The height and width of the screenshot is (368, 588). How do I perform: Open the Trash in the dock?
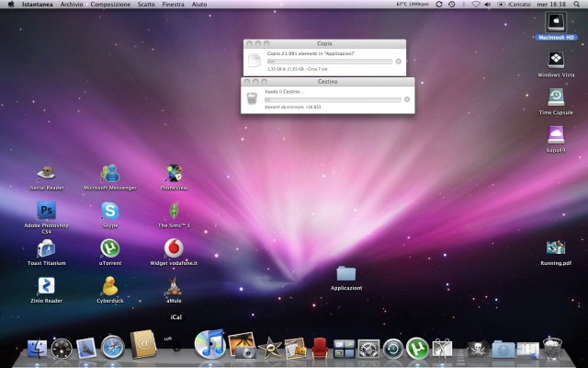click(553, 348)
